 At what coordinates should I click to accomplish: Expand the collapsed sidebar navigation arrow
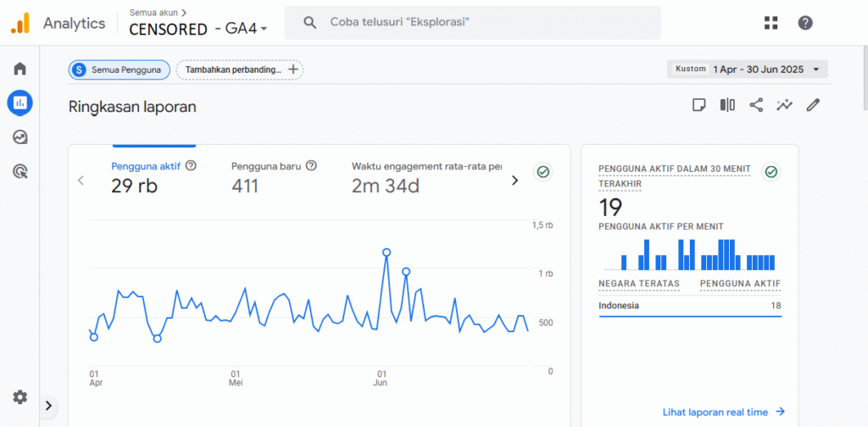48,406
